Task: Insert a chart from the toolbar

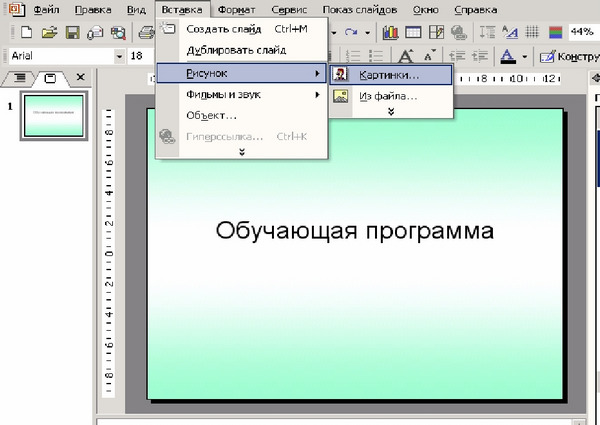Action: click(x=390, y=33)
